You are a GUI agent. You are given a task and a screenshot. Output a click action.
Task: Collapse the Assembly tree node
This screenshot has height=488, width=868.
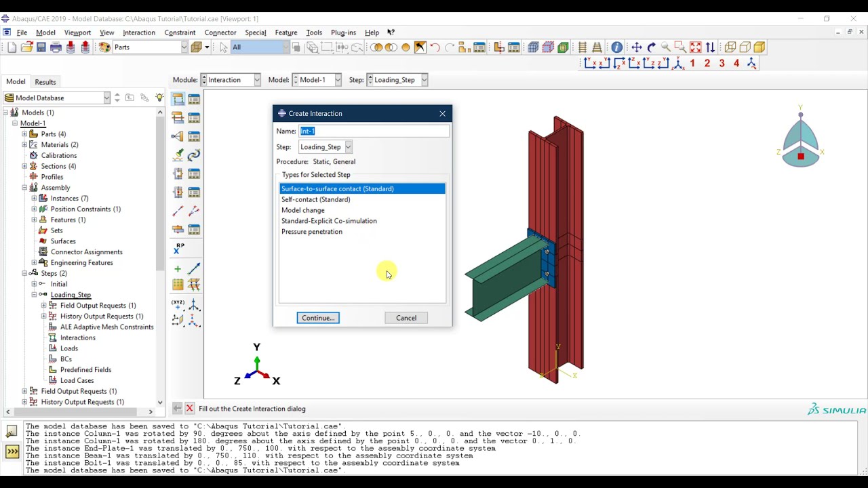(x=24, y=188)
